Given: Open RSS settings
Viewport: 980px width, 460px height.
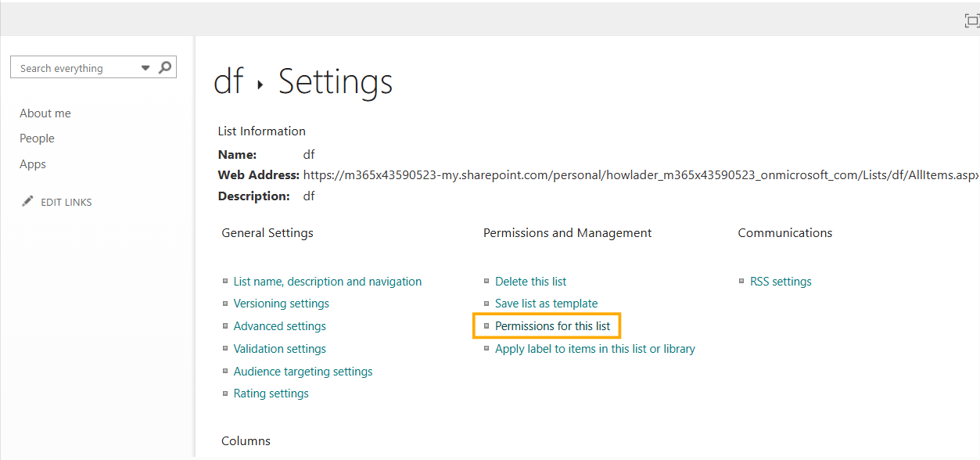Looking at the screenshot, I should pyautogui.click(x=780, y=281).
